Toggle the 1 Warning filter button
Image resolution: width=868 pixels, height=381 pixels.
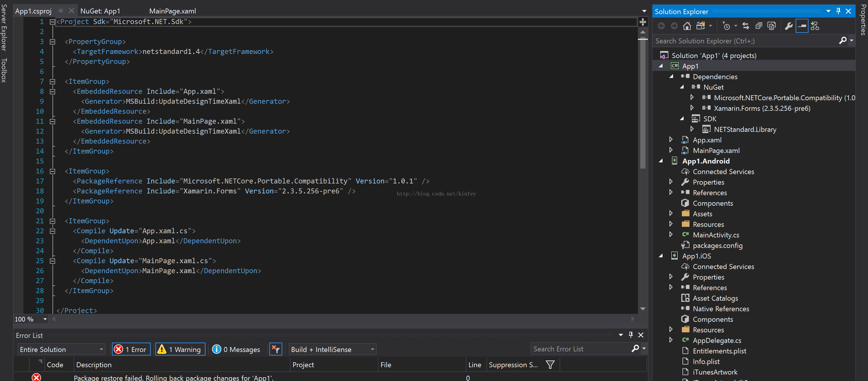tap(180, 349)
